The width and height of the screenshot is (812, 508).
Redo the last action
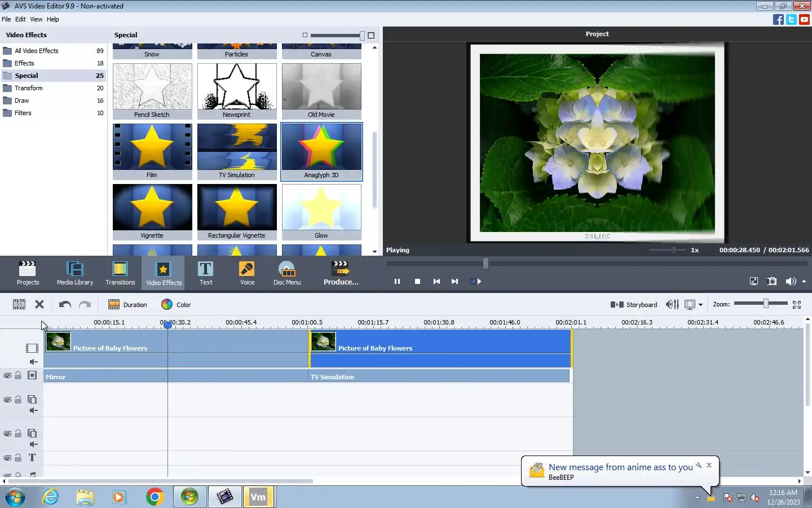click(85, 304)
